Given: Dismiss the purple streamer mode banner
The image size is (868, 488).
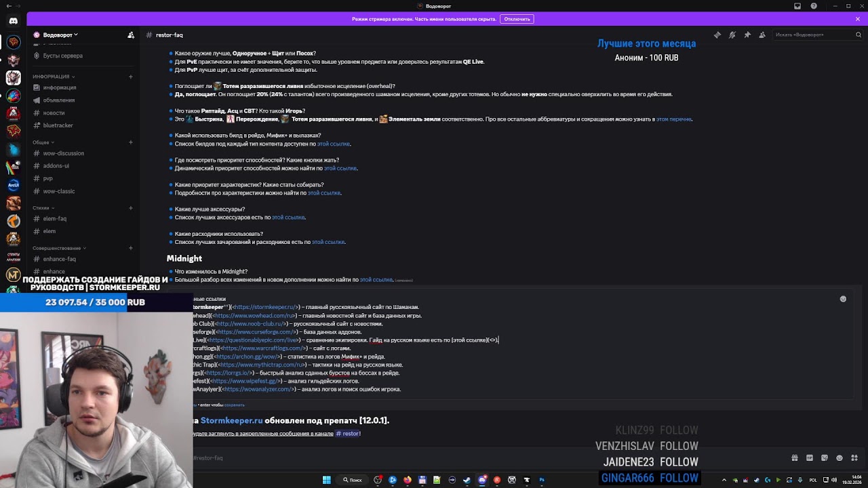Looking at the screenshot, I should [x=858, y=19].
